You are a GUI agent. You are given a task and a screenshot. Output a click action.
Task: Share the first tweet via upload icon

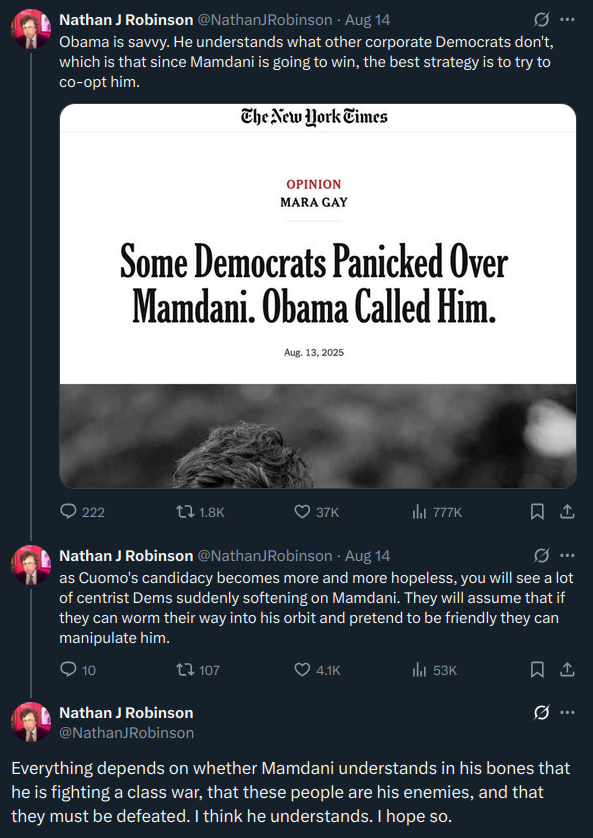point(567,512)
